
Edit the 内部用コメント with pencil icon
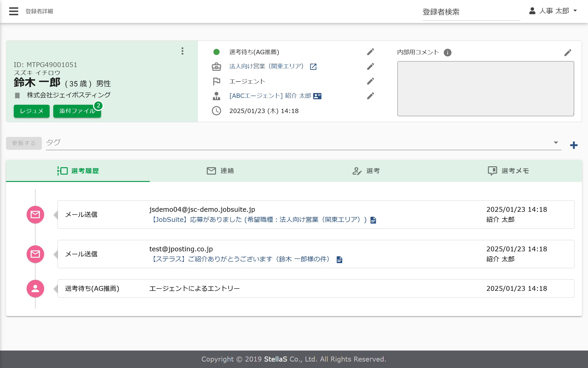[x=568, y=53]
